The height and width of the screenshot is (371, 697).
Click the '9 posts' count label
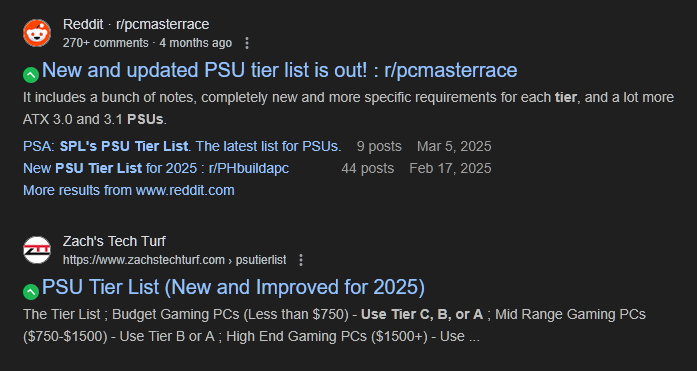tap(379, 146)
